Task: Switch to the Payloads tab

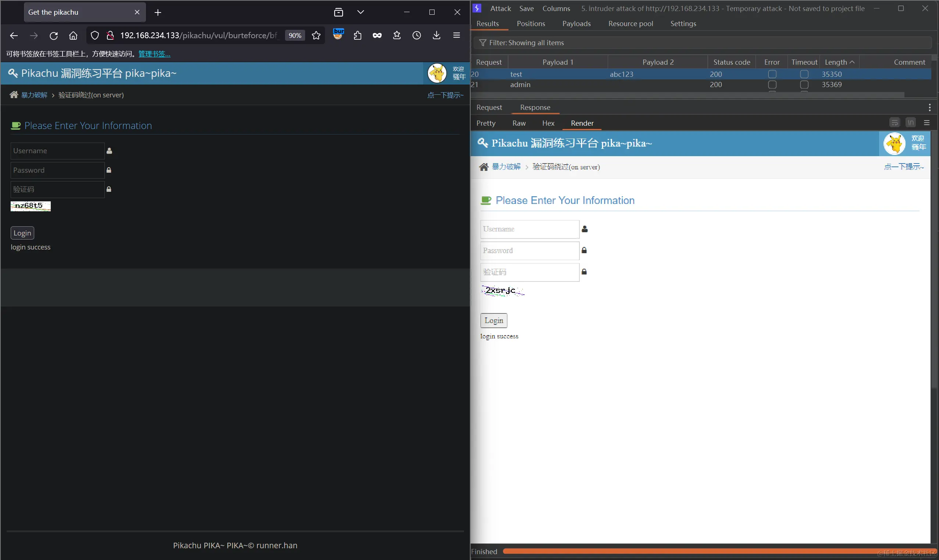Action: point(576,24)
